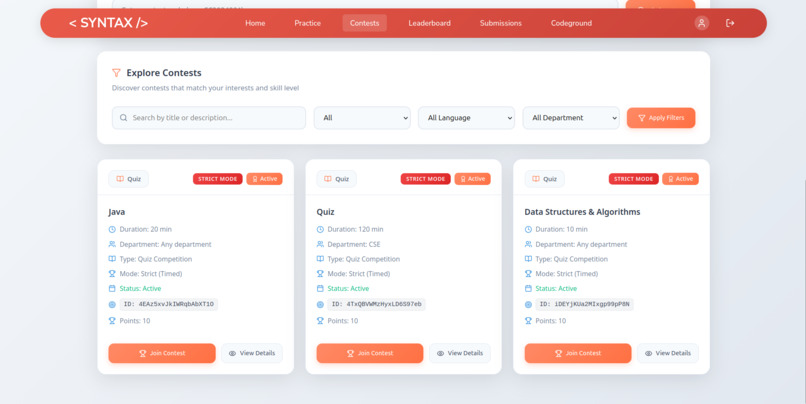Click the SYNTAX logo
Viewport: 806px width, 404px height.
point(108,23)
